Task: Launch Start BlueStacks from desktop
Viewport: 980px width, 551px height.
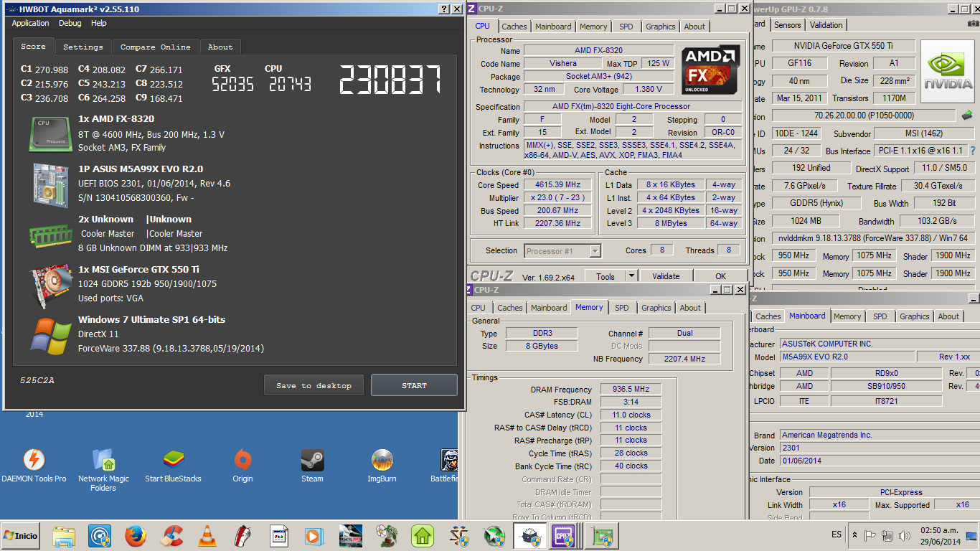Action: (x=173, y=466)
